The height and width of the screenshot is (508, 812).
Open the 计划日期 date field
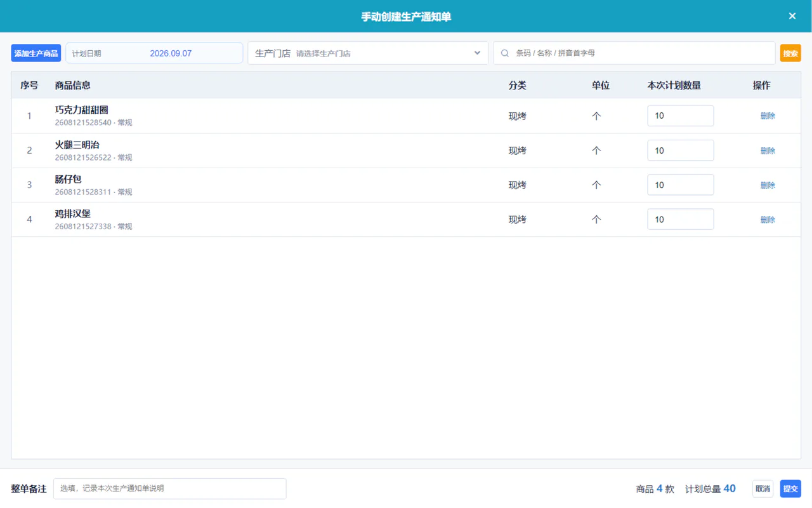[x=154, y=53]
